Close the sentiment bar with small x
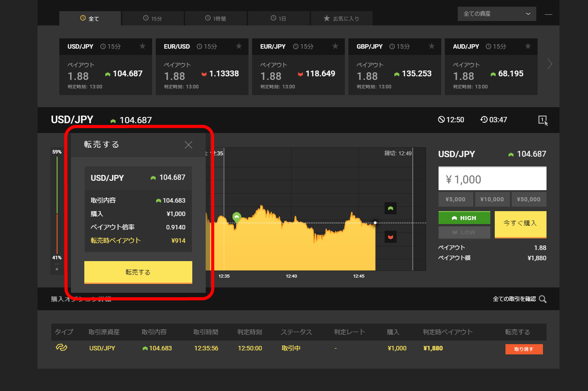 [57, 269]
